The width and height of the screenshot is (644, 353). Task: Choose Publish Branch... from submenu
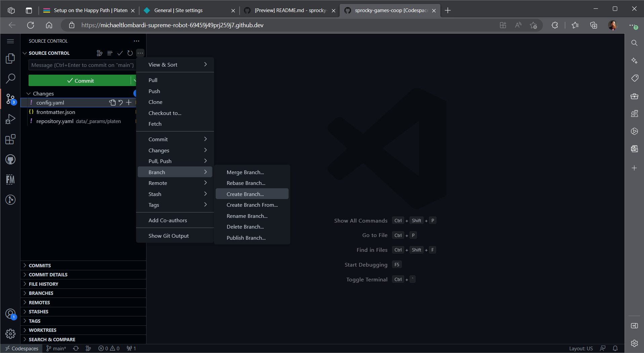tap(246, 238)
